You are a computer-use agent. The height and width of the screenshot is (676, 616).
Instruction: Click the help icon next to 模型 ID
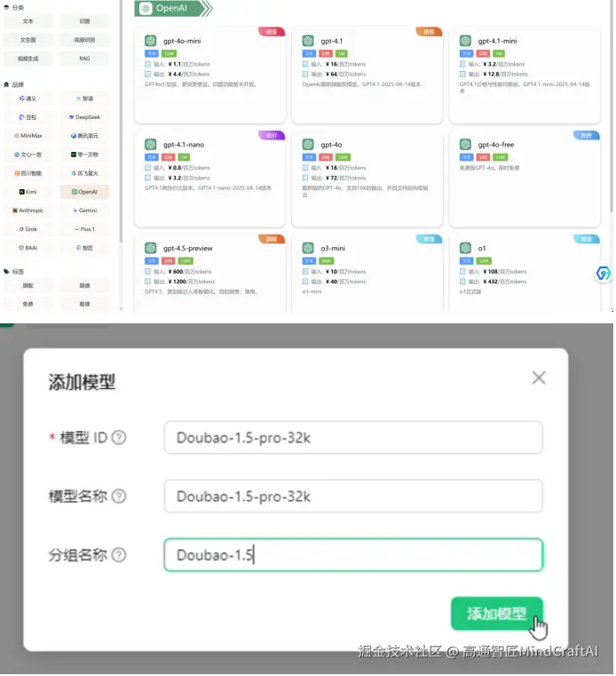coord(119,438)
